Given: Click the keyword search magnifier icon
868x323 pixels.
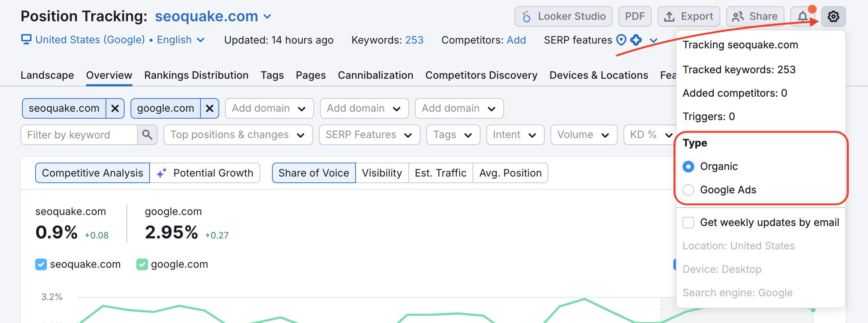Looking at the screenshot, I should click(147, 135).
